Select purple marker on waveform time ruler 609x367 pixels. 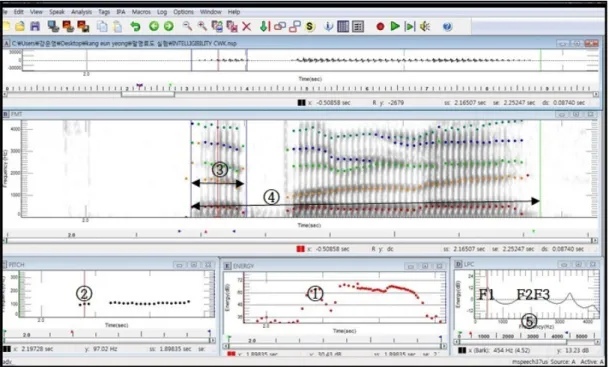click(139, 86)
